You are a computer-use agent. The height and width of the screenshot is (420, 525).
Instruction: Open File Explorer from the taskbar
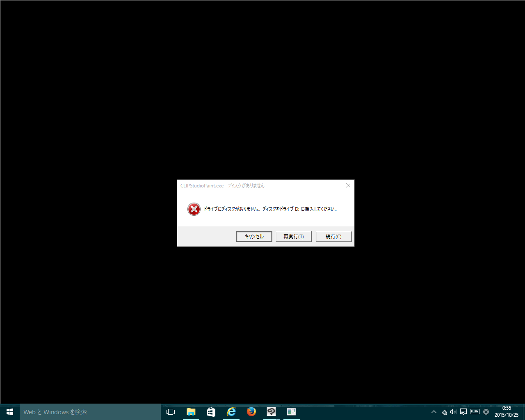[x=191, y=412]
